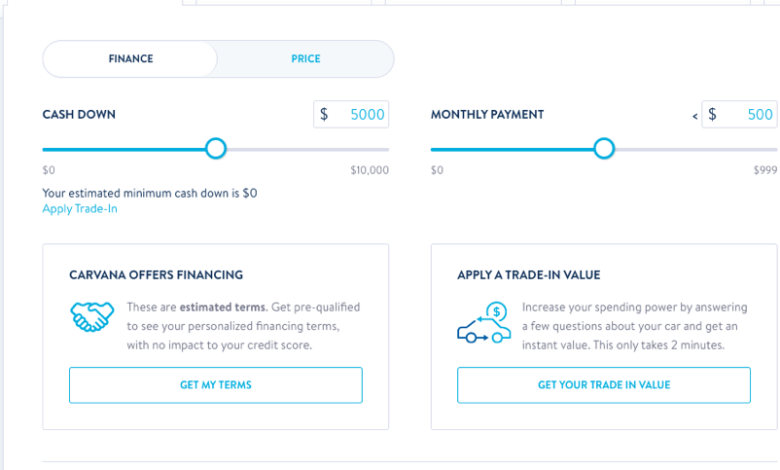Screen dimensions: 780x470
Task: Click the Apply a Trade-In Value heading
Action: click(529, 274)
